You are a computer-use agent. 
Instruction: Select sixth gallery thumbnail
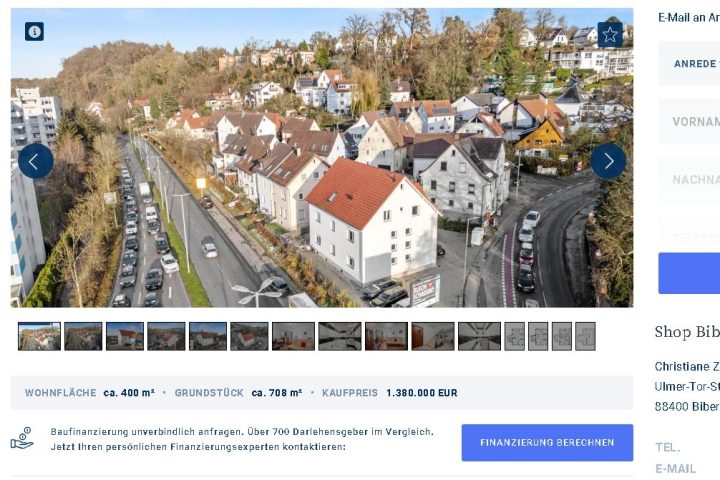[249, 336]
